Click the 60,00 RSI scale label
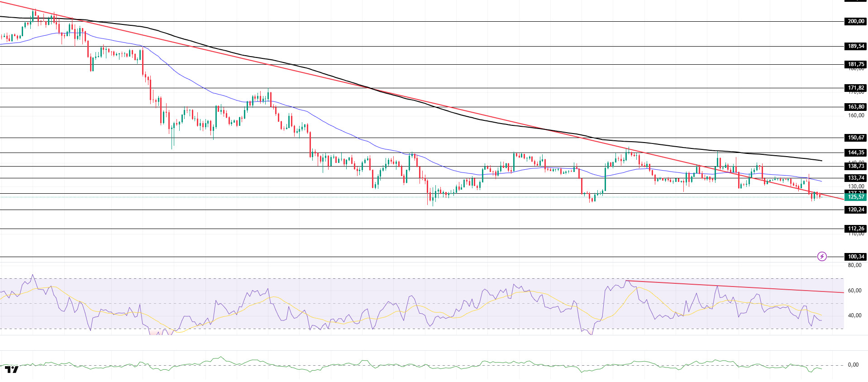The image size is (868, 382). pos(854,291)
